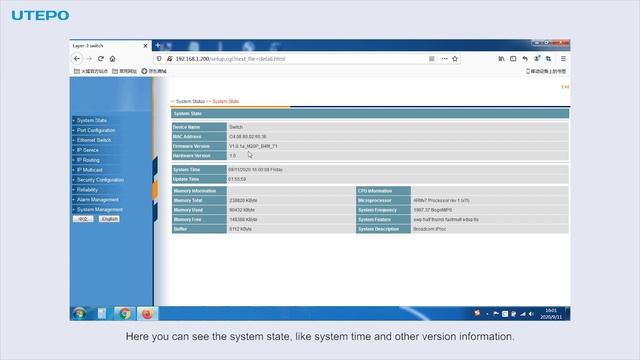Click the Exit link at page top right
The image size is (640, 360).
(x=565, y=87)
